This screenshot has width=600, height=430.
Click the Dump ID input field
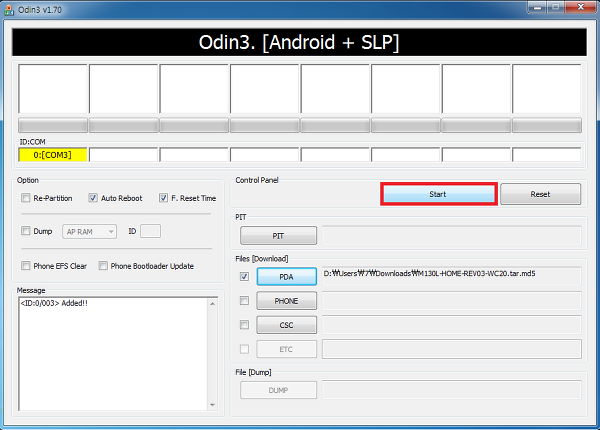pos(150,231)
